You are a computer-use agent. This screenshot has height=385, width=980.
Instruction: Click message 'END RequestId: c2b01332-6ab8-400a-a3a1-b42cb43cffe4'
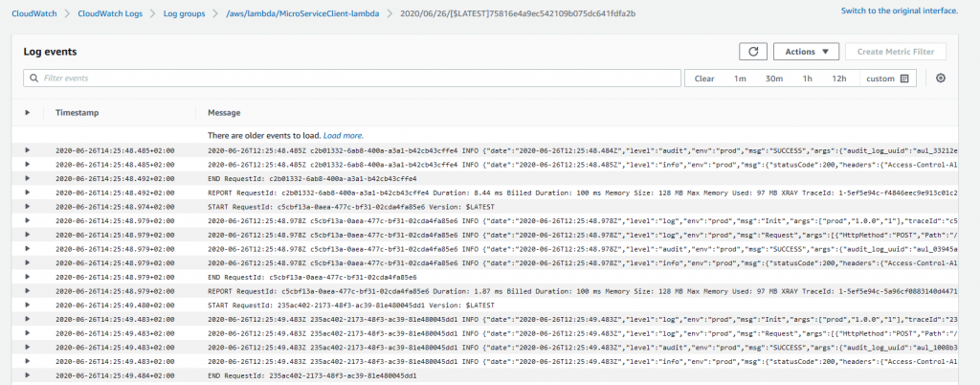[x=313, y=178]
